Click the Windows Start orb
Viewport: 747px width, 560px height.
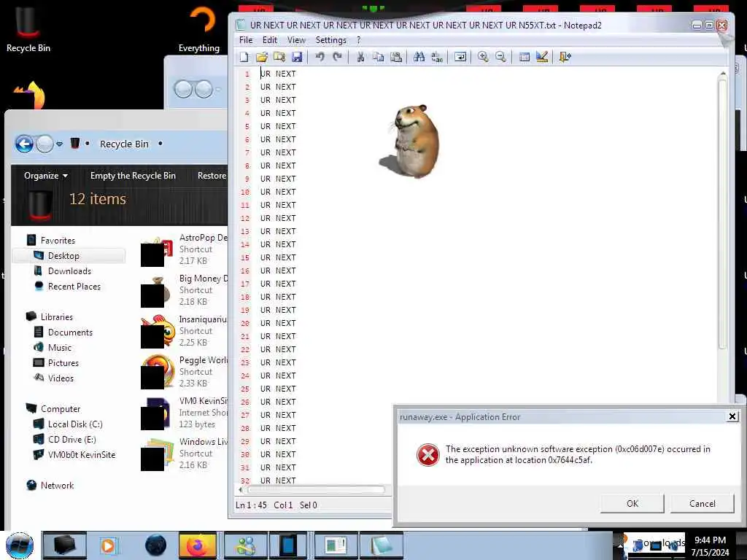click(x=20, y=545)
